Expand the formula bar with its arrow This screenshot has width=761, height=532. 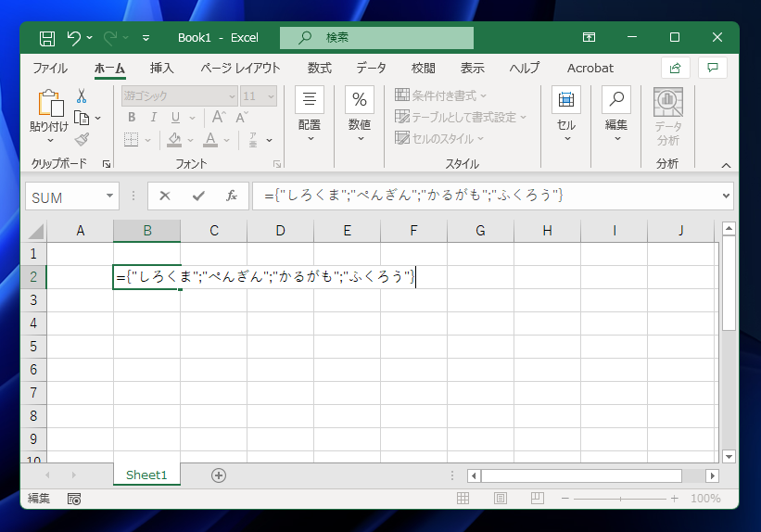coord(726,196)
